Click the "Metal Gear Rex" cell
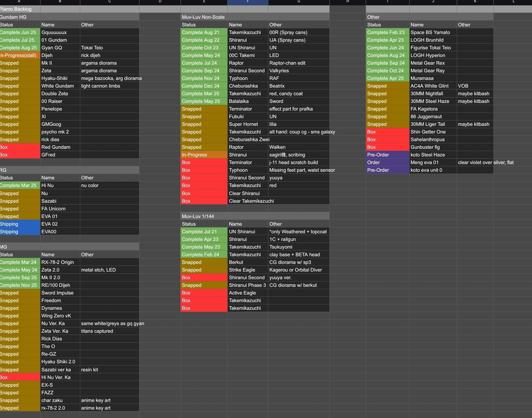 click(x=433, y=63)
